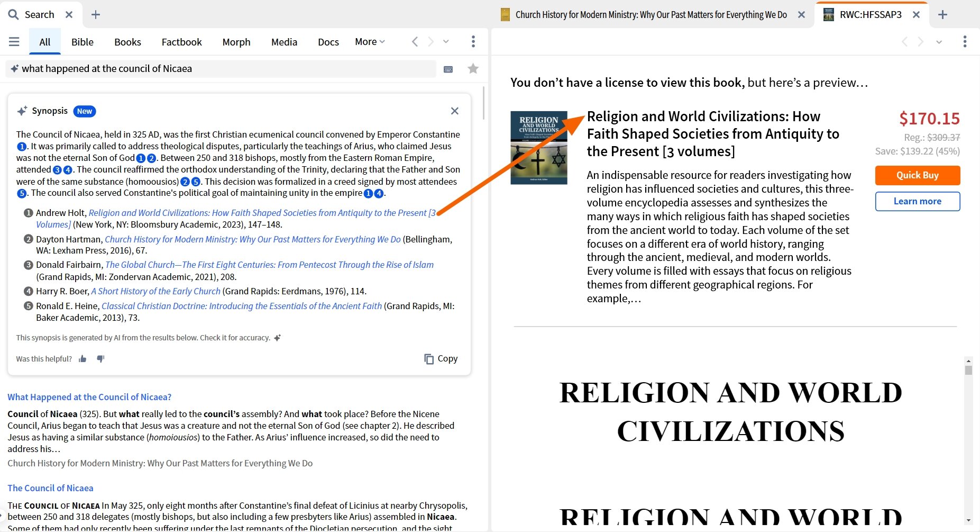Give the synopsis a thumbs down
The image size is (980, 532).
click(100, 359)
